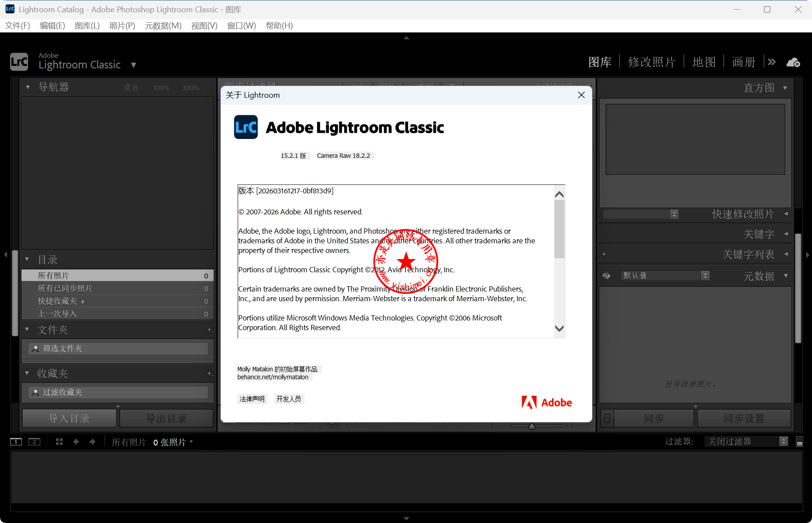Collapse the 元数据 panel
812x523 pixels.
pyautogui.click(x=786, y=276)
